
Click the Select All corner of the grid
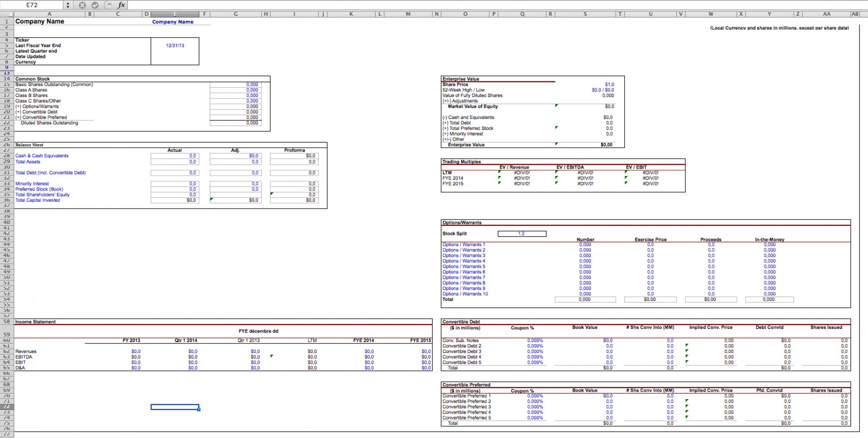tap(7, 14)
